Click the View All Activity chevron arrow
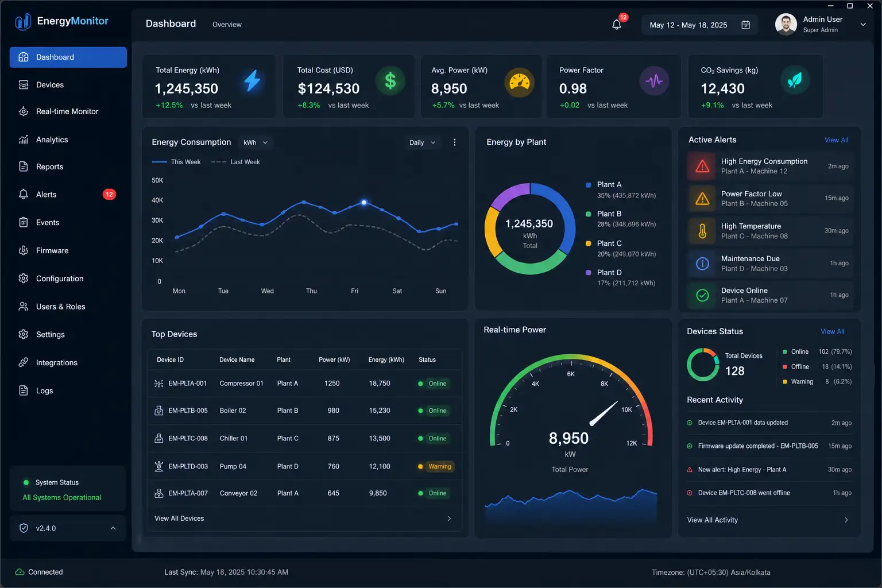882x588 pixels. (846, 520)
